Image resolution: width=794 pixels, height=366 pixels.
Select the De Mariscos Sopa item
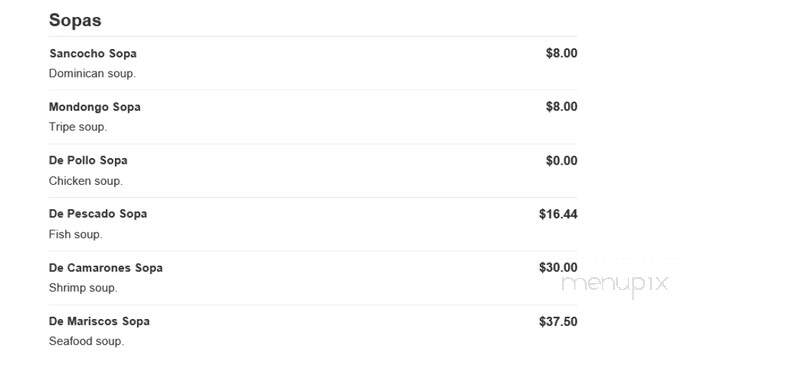click(x=99, y=321)
